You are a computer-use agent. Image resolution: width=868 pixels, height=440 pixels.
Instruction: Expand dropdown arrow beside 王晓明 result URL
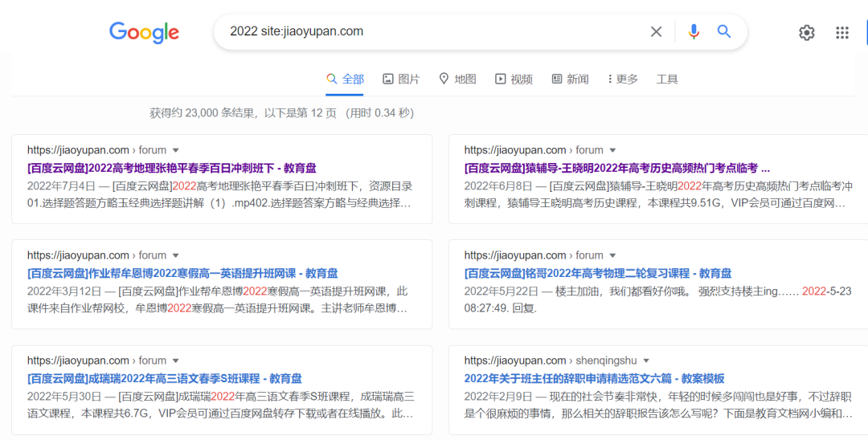[612, 150]
